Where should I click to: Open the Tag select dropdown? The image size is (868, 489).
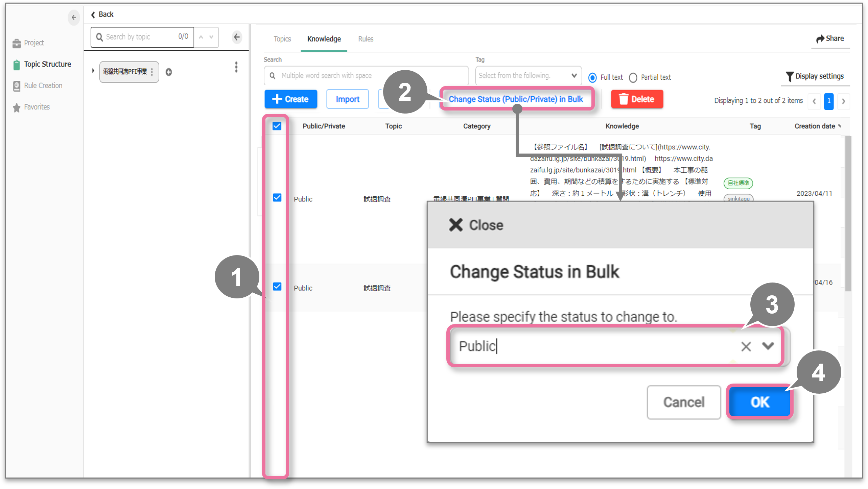pyautogui.click(x=528, y=76)
